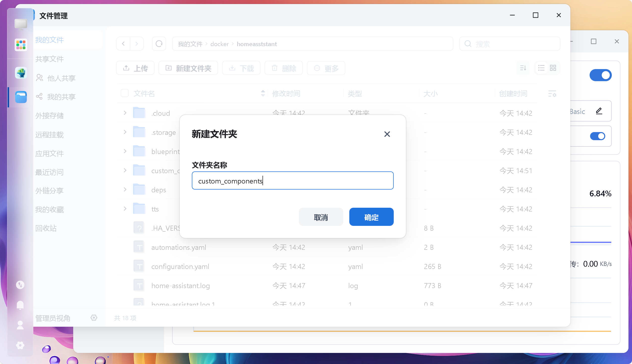The width and height of the screenshot is (632, 364).
Task: Confirm folder creation with 确定 button
Action: 371,217
